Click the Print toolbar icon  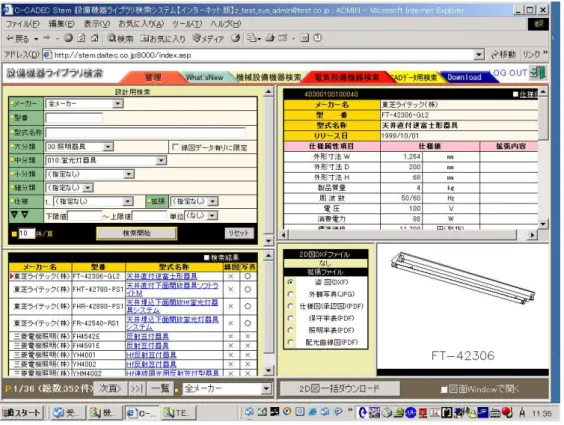click(270, 38)
